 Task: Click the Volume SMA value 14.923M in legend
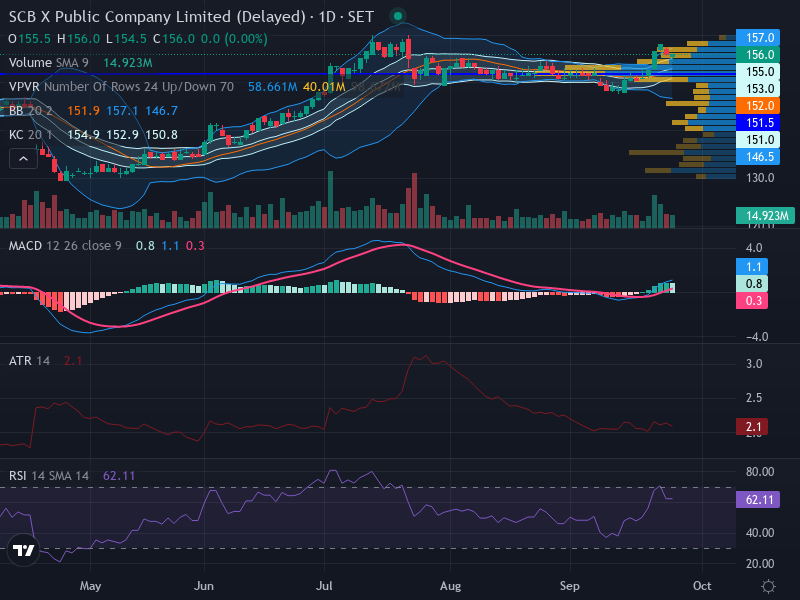pyautogui.click(x=128, y=63)
